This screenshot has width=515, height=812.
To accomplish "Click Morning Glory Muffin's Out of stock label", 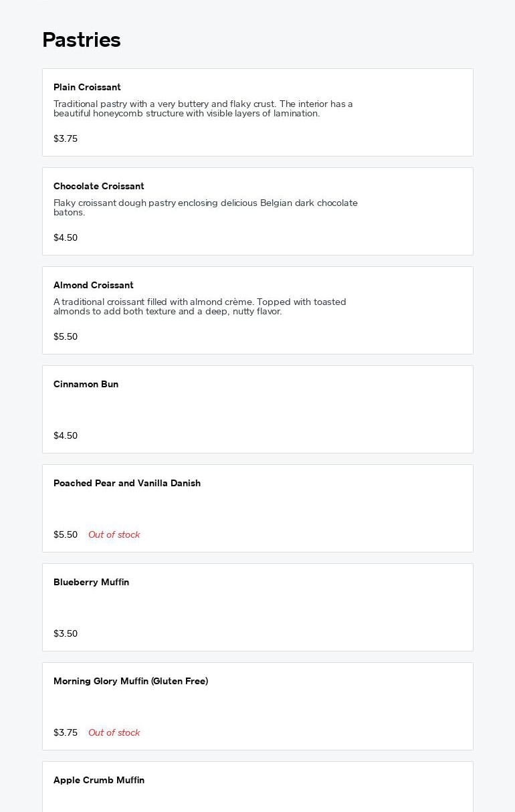I will click(x=114, y=733).
